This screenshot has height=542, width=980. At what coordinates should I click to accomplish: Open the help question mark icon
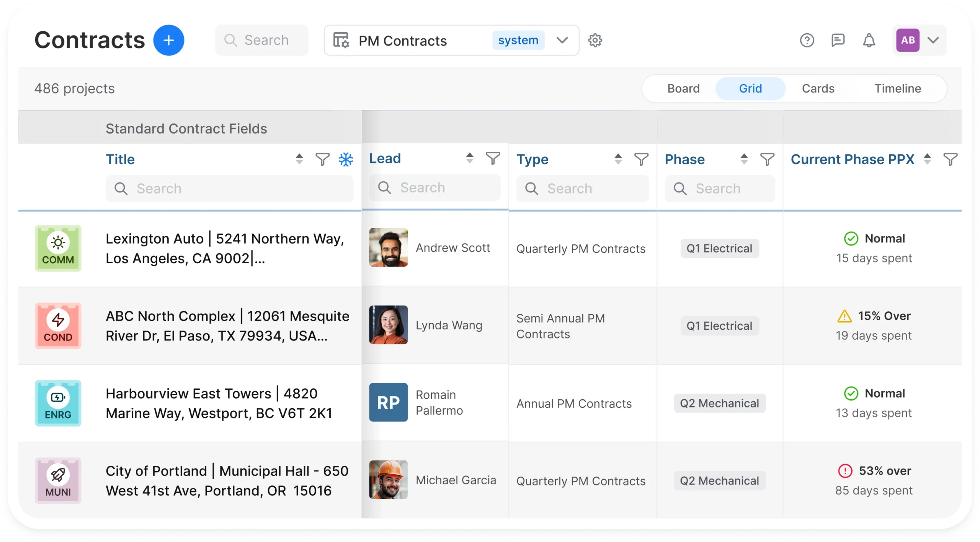pyautogui.click(x=807, y=40)
